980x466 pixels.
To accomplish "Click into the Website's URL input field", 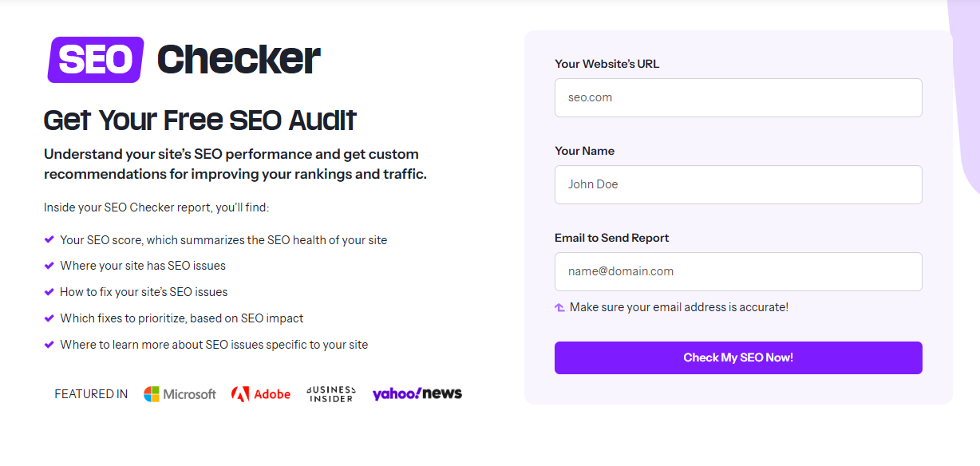I will coord(737,97).
